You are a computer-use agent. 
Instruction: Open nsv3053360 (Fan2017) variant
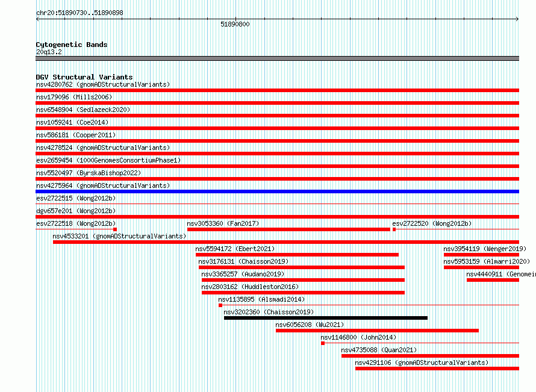pos(223,223)
